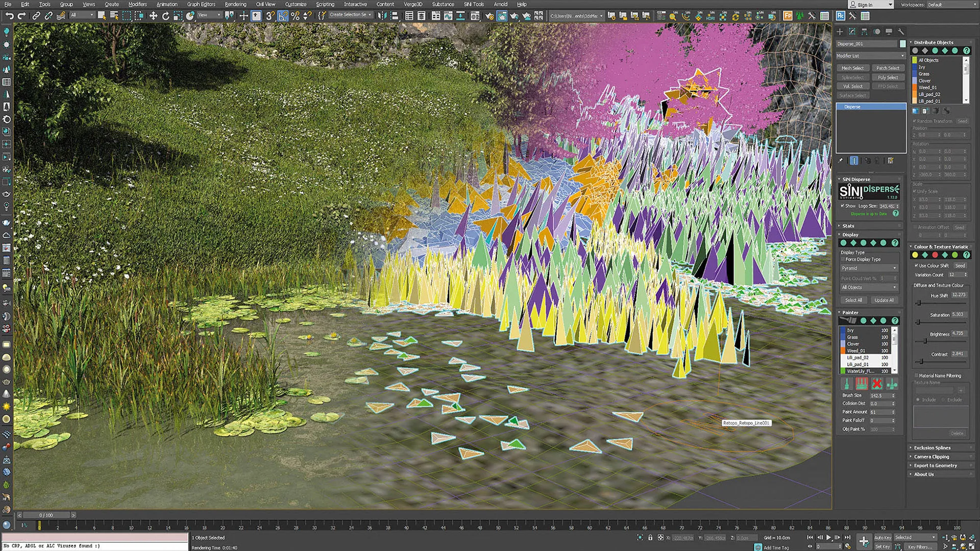Open the Select by Name tool

114,16
